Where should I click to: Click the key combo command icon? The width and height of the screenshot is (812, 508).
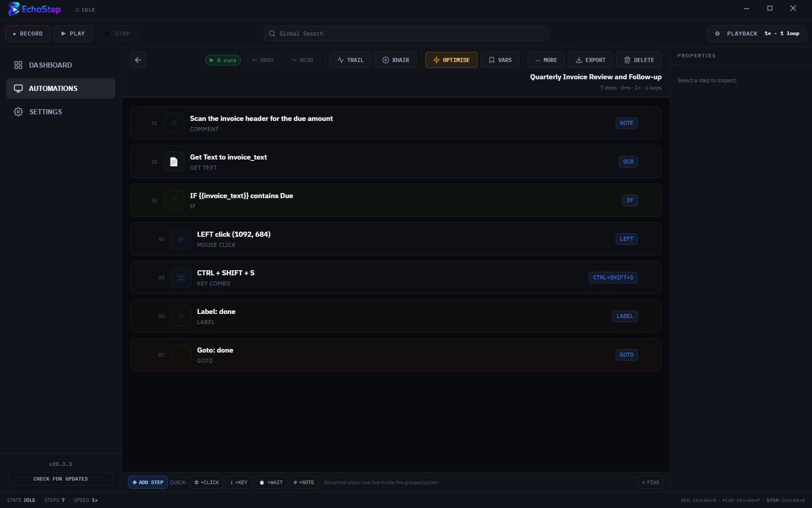coord(181,277)
